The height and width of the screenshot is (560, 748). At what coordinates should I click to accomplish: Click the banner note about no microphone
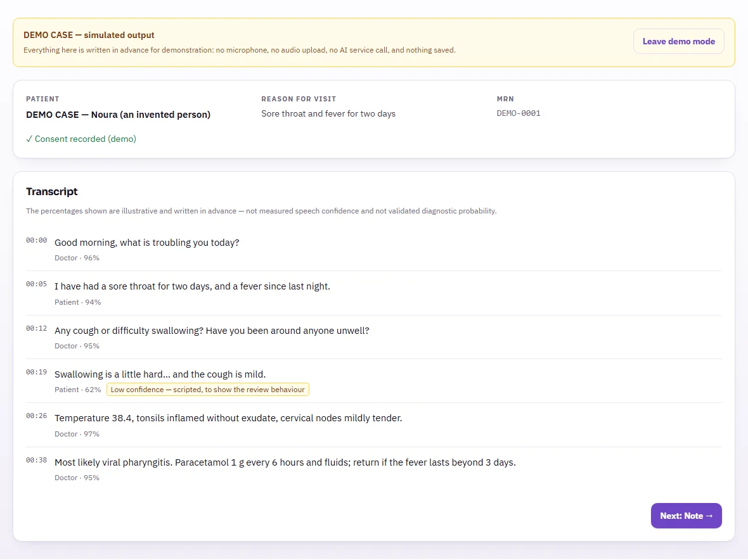240,50
